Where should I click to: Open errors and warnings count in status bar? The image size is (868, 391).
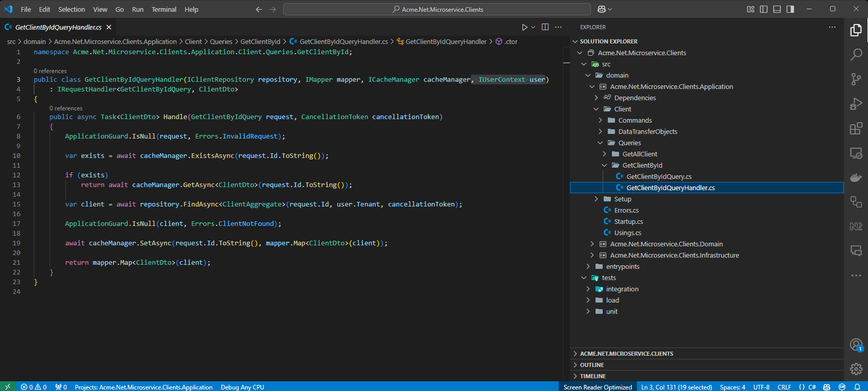(34, 387)
